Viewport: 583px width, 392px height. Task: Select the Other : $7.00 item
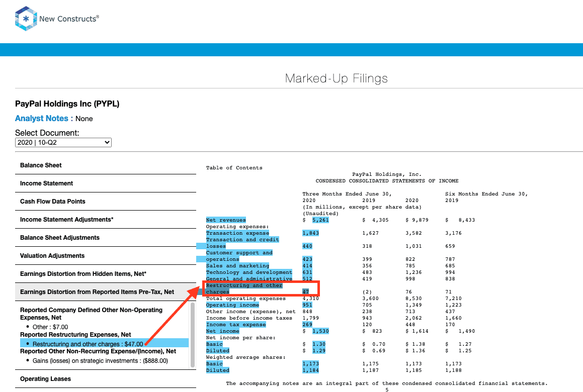[x=50, y=327]
